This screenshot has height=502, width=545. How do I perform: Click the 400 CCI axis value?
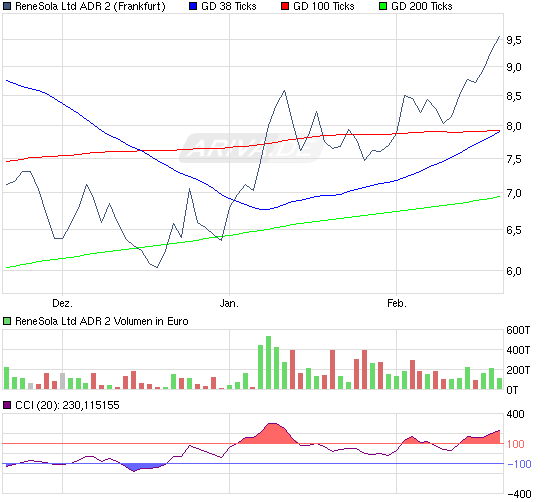click(x=515, y=414)
